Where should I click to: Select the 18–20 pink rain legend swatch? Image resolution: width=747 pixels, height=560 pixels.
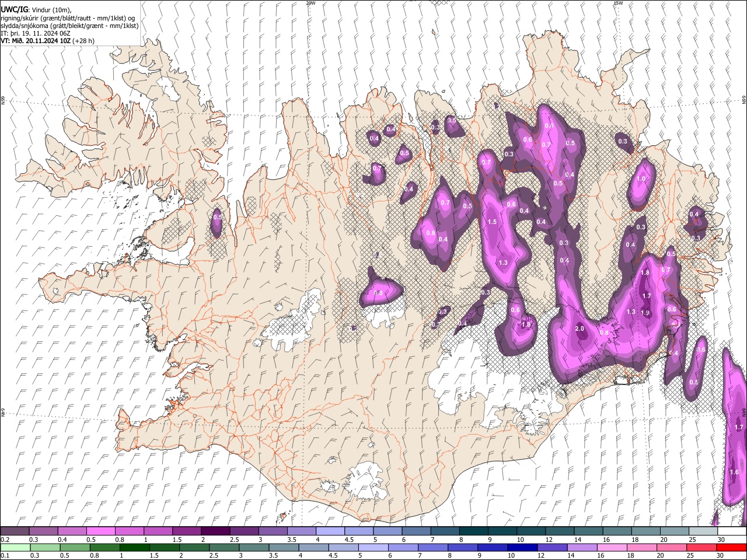[641, 547]
